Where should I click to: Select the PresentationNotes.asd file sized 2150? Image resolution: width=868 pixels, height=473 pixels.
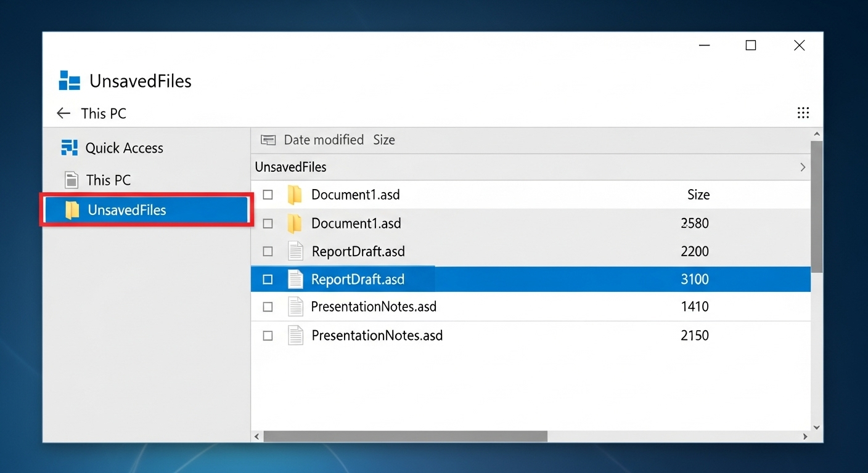[376, 335]
